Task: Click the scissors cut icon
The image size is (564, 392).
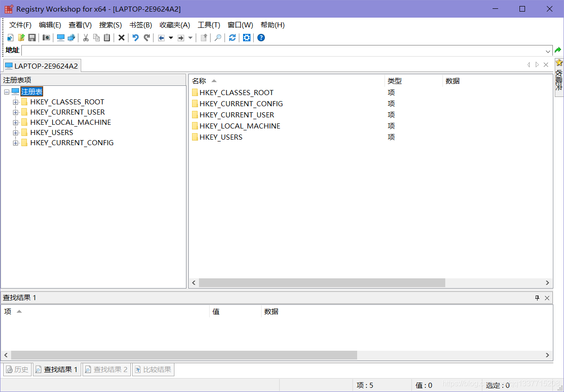Action: click(86, 38)
